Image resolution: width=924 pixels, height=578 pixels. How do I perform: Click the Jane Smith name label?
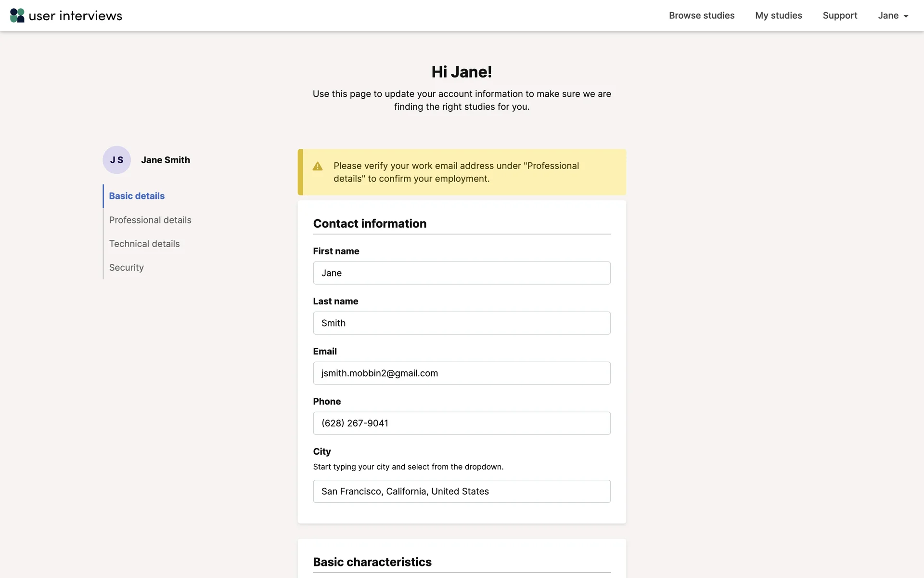pyautogui.click(x=166, y=160)
